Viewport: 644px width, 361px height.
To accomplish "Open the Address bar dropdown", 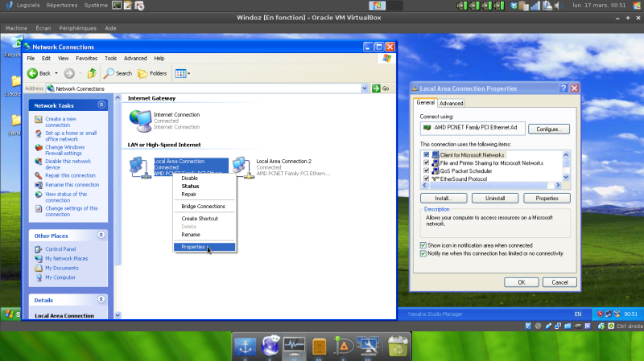I will pyautogui.click(x=365, y=88).
